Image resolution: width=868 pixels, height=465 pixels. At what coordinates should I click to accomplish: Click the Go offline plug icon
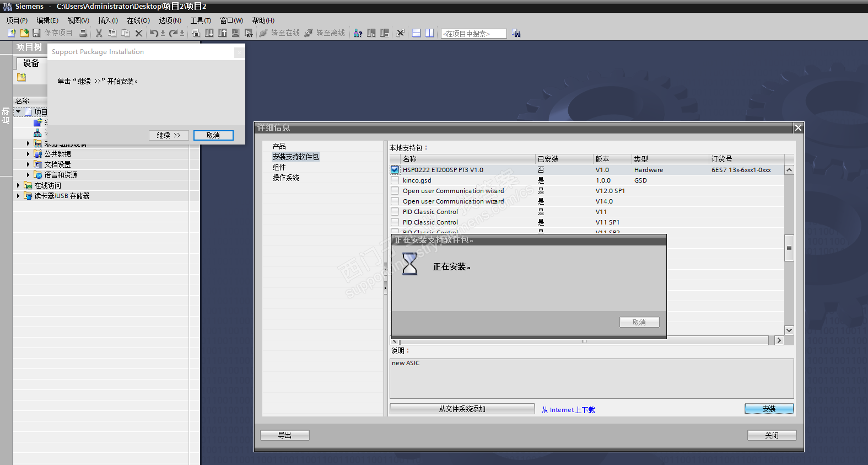point(309,33)
